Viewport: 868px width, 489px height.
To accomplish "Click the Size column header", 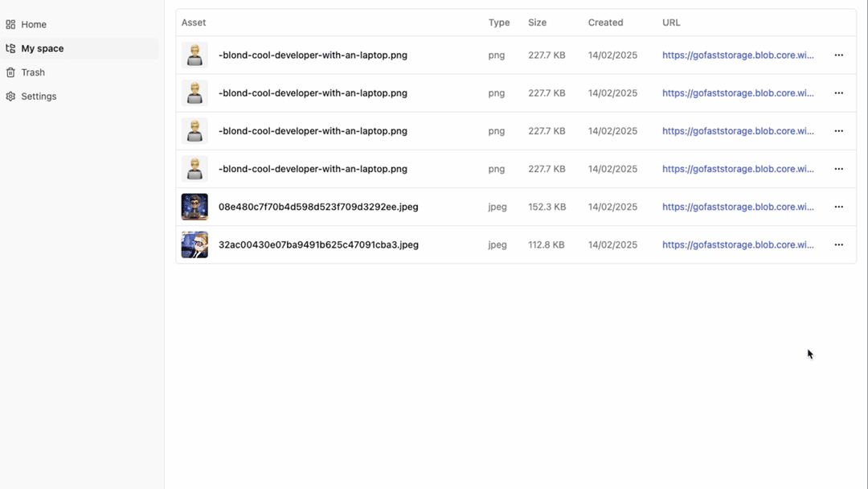I will 537,23.
